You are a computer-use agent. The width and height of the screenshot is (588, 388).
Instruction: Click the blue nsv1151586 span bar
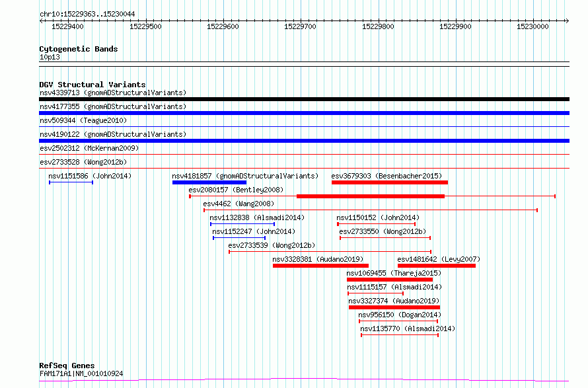[71, 182]
